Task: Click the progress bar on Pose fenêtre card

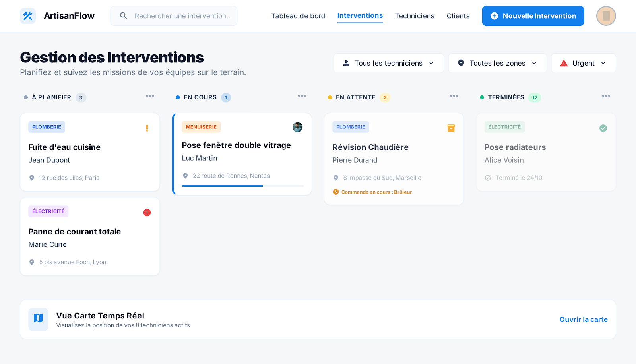Action: [242, 186]
